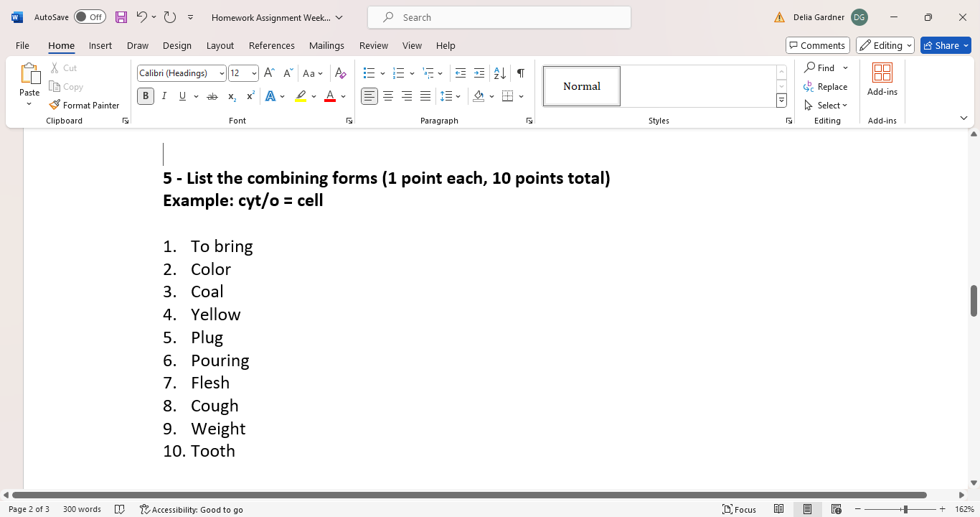Toggle Underline formatting

[182, 96]
